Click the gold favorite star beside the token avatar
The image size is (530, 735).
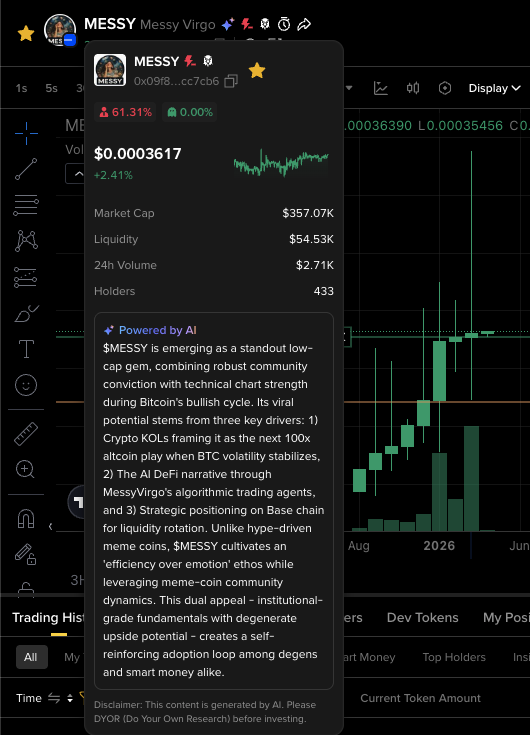26,33
